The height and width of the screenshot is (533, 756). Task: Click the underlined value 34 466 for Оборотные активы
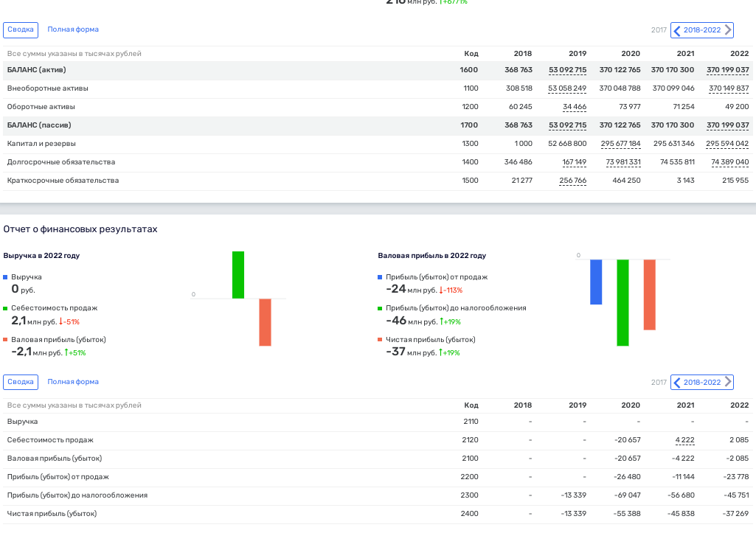tap(575, 106)
